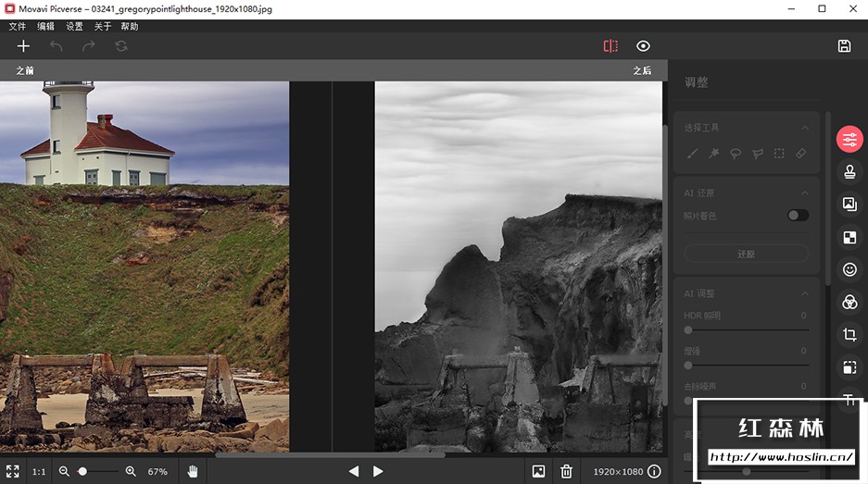Set zoom to 1:1 actual size
This screenshot has height=484, width=868.
(x=39, y=472)
